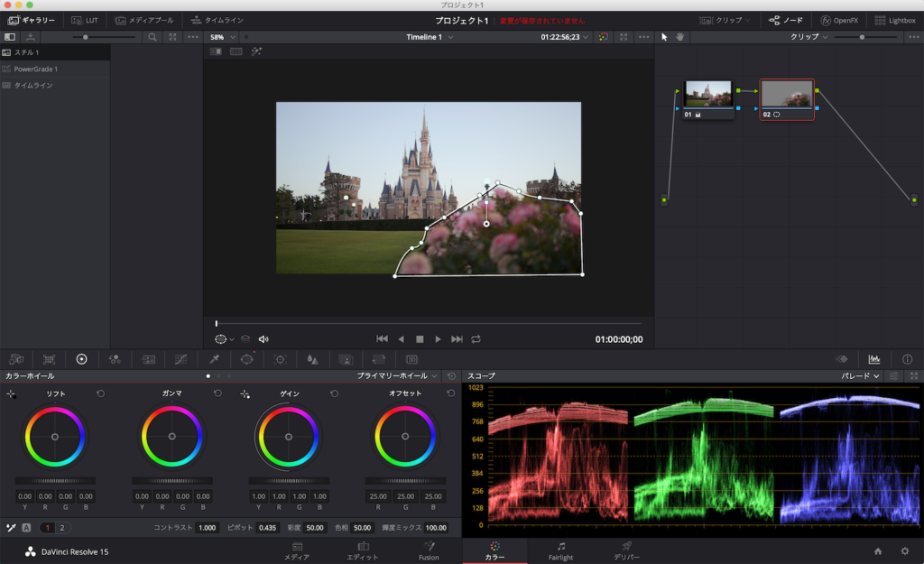Click the ゲイン color wheel
The width and height of the screenshot is (924, 564).
pos(289,436)
